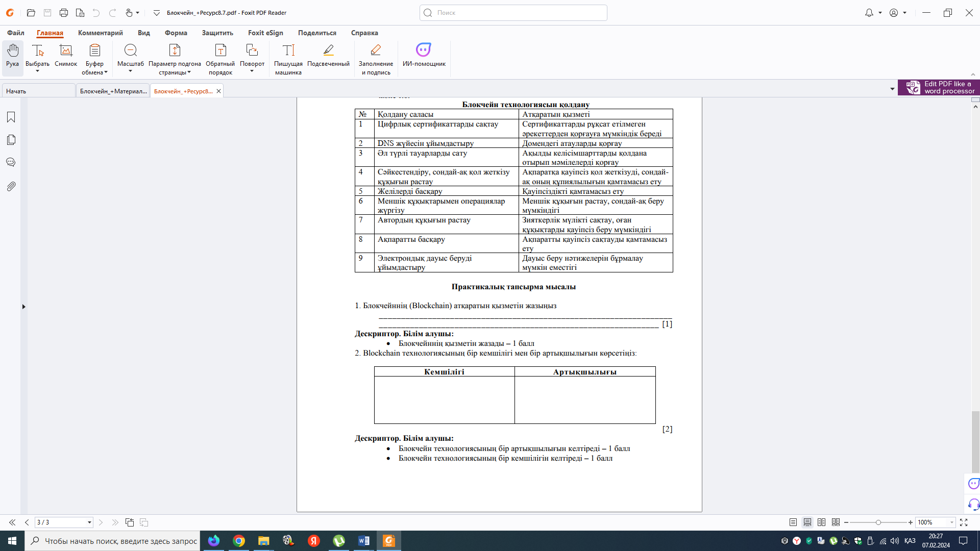
Task: Click Edit PDF like a word processor banner
Action: tap(939, 87)
